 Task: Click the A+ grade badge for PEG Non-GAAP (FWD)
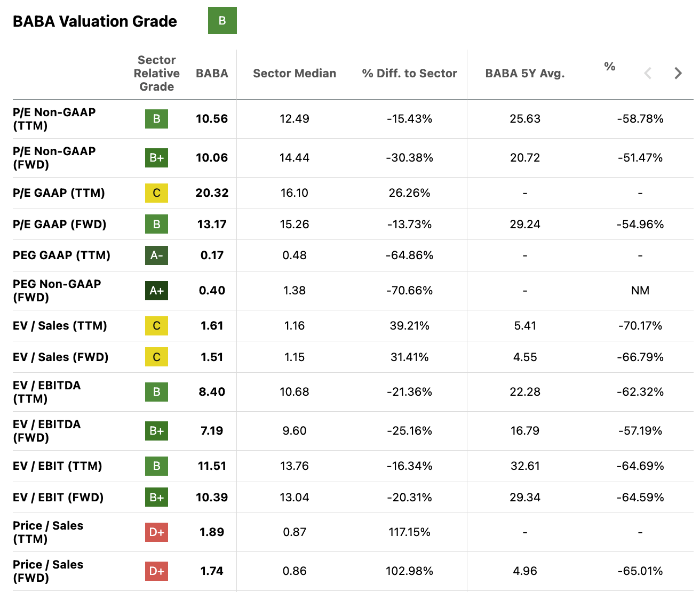click(x=156, y=291)
